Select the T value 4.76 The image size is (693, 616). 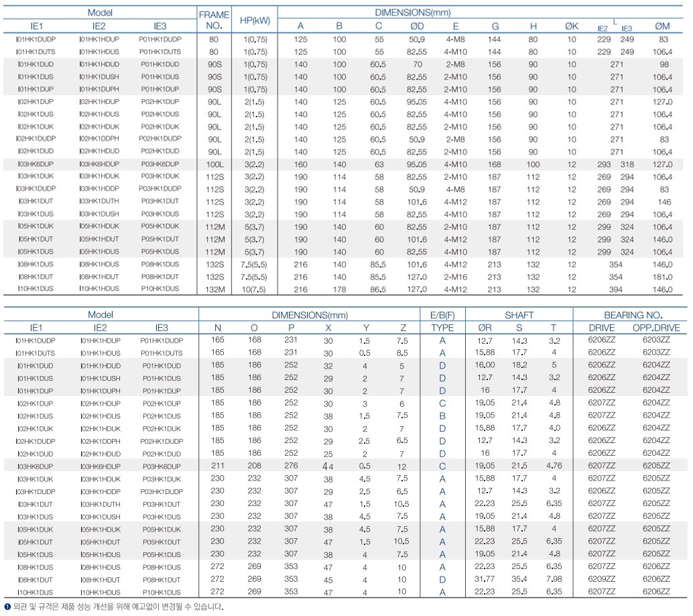[554, 466]
